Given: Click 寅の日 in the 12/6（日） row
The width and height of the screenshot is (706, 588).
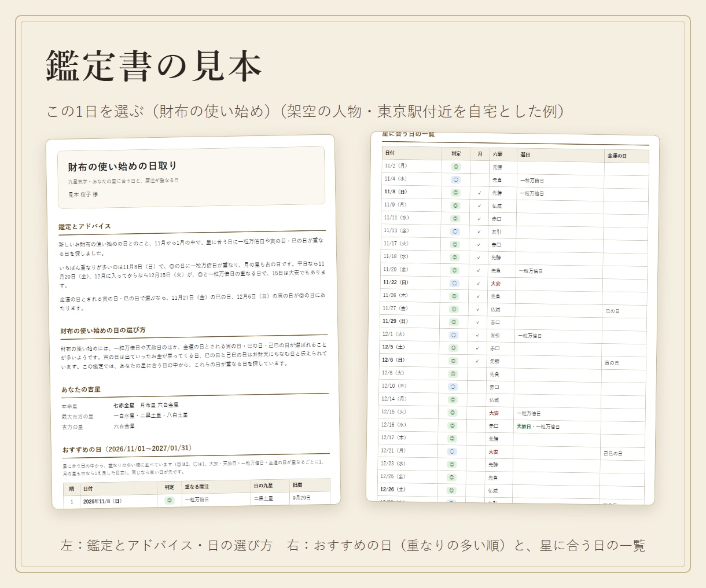Looking at the screenshot, I should pos(612,363).
